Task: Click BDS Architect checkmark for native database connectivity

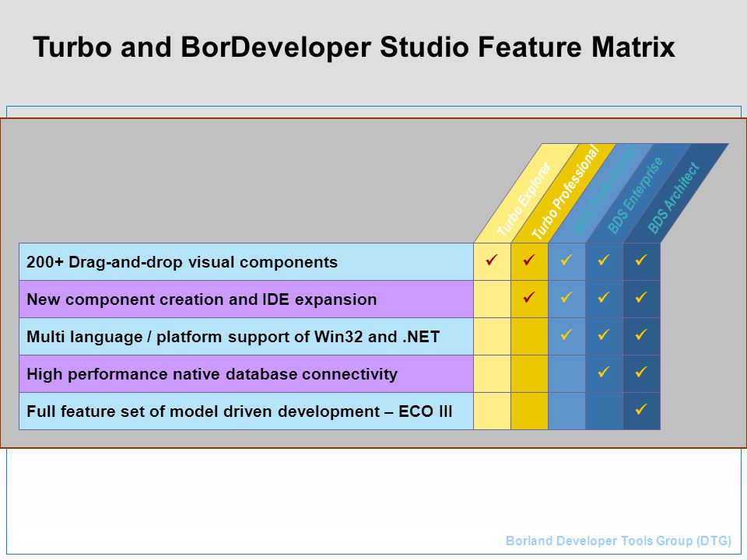Action: [x=641, y=372]
